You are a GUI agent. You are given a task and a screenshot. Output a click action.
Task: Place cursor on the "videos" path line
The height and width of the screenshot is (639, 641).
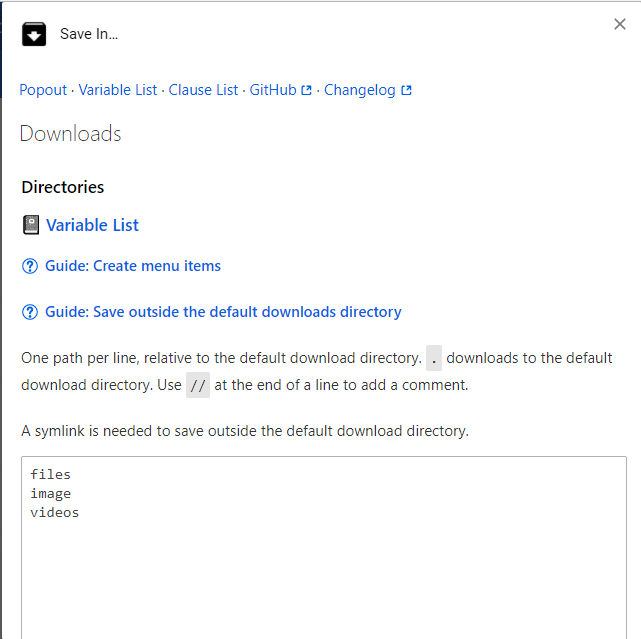(x=55, y=513)
